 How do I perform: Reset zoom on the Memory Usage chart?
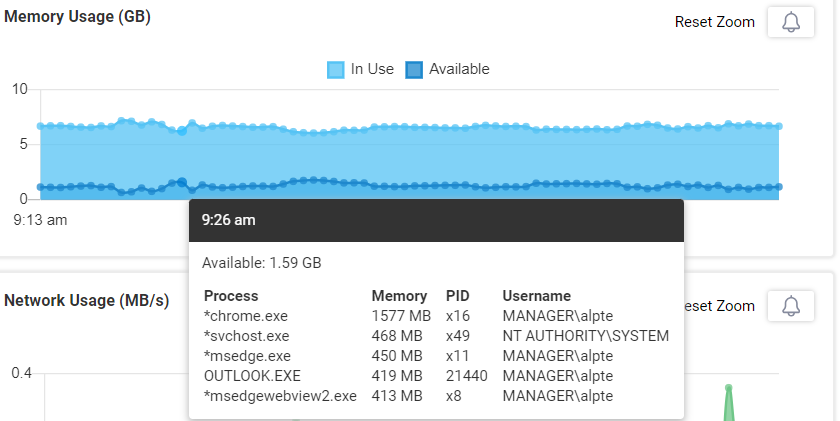click(x=715, y=22)
